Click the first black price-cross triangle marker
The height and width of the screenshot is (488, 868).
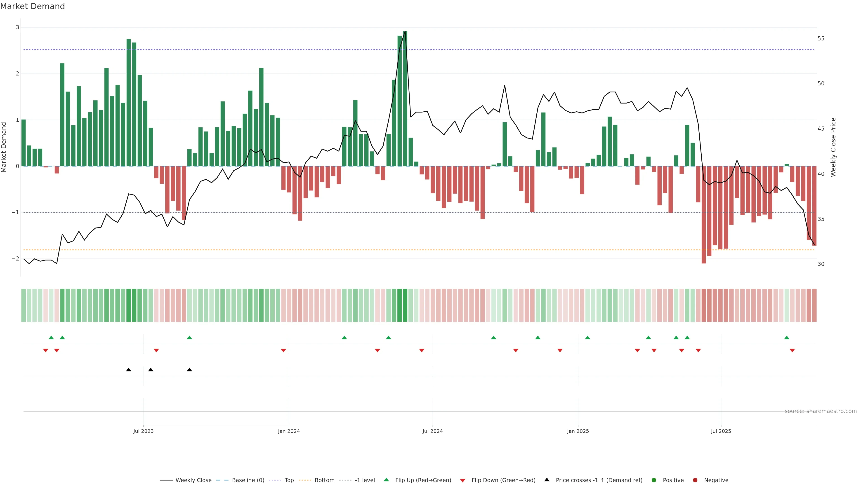128,370
